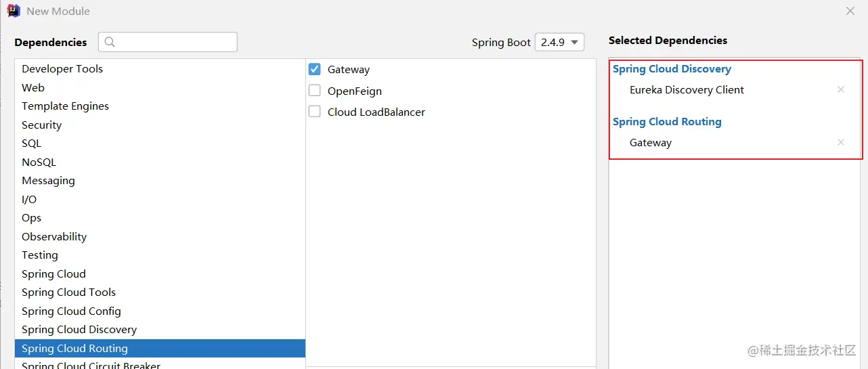Viewport: 868px width, 369px height.
Task: Click the Gateway label in dependency list
Action: 349,69
